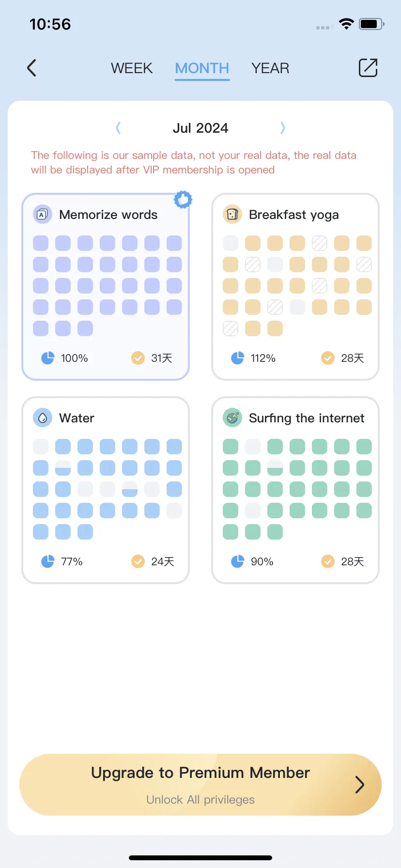The image size is (401, 868).
Task: Switch to the YEAR tab
Action: click(270, 68)
